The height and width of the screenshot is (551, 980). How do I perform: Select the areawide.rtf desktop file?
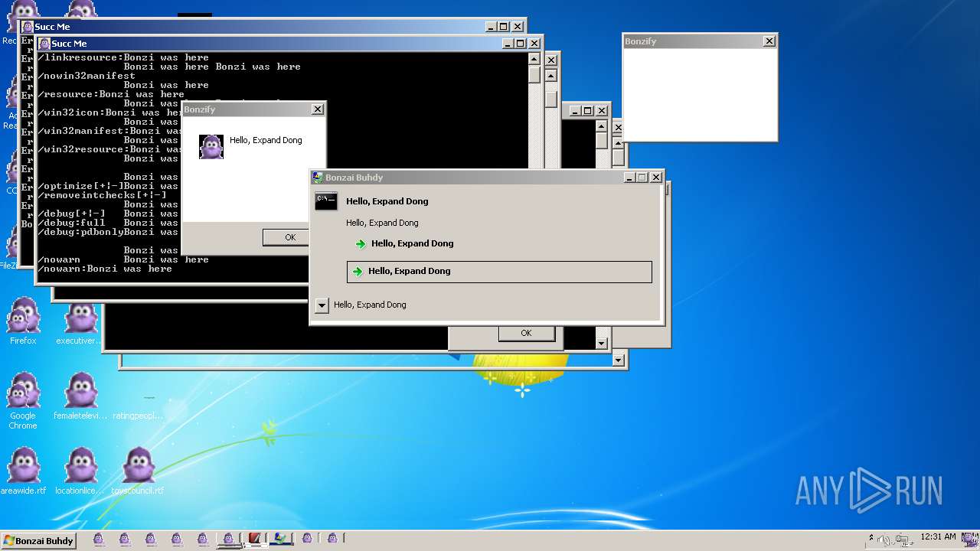point(23,470)
